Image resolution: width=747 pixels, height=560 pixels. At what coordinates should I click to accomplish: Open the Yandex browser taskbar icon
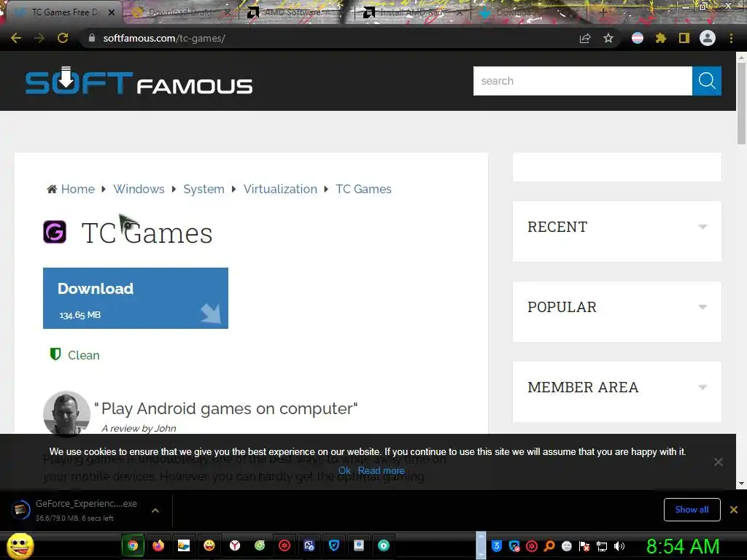[235, 545]
